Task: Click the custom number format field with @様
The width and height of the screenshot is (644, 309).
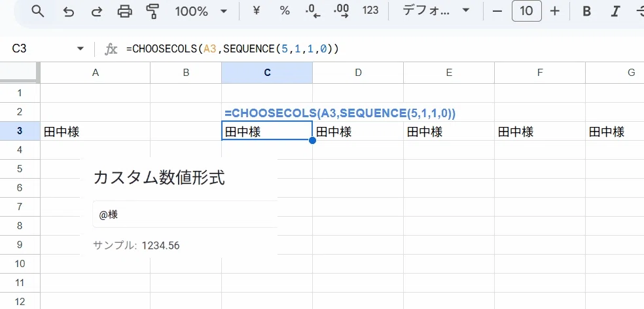Action: (185, 214)
